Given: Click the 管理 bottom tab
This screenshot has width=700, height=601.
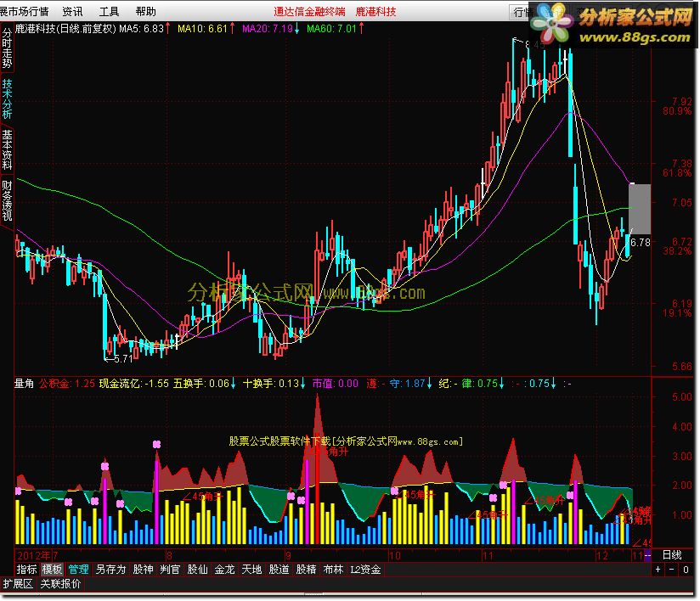Looking at the screenshot, I should coord(78,570).
